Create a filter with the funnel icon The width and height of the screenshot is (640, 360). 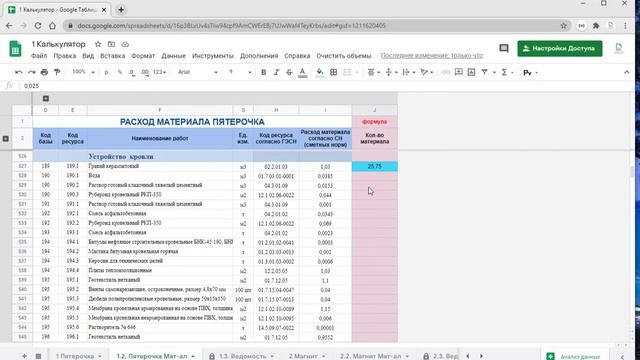coord(484,72)
